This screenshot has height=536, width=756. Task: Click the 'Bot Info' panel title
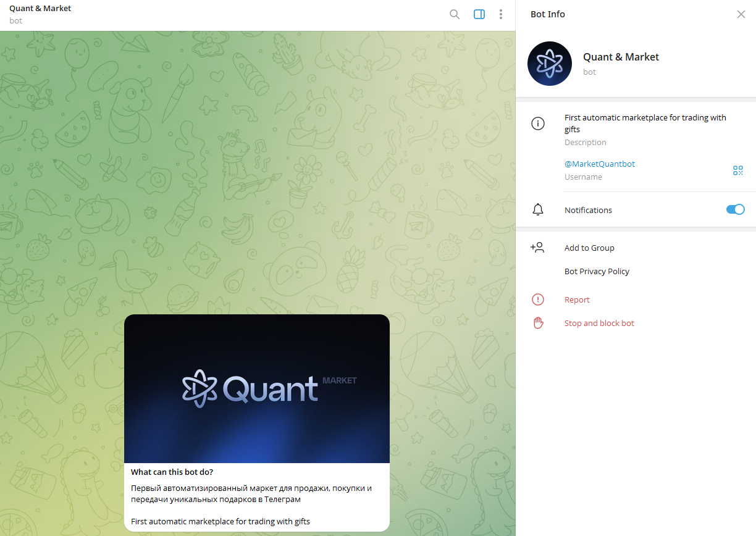[x=548, y=14]
